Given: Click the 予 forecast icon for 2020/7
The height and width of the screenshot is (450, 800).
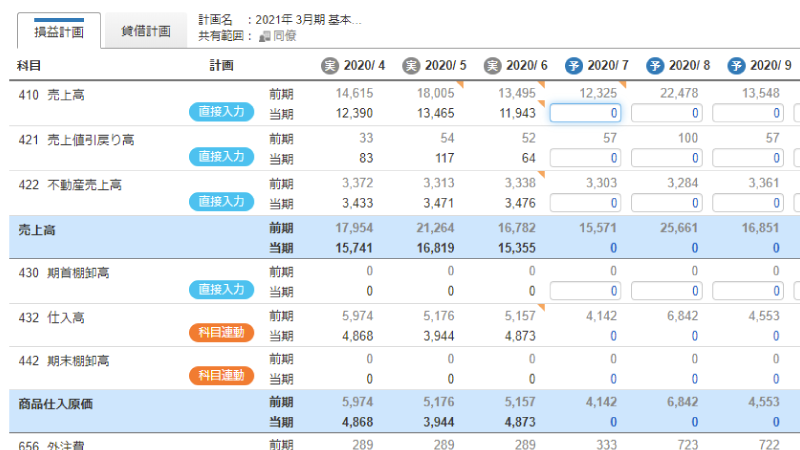Looking at the screenshot, I should point(573,65).
